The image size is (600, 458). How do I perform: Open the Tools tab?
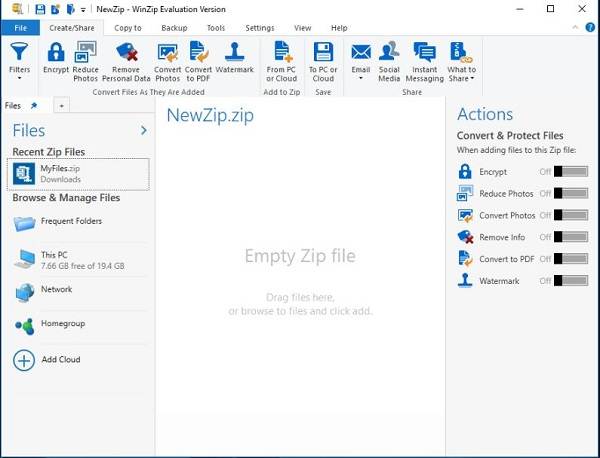[x=216, y=28]
